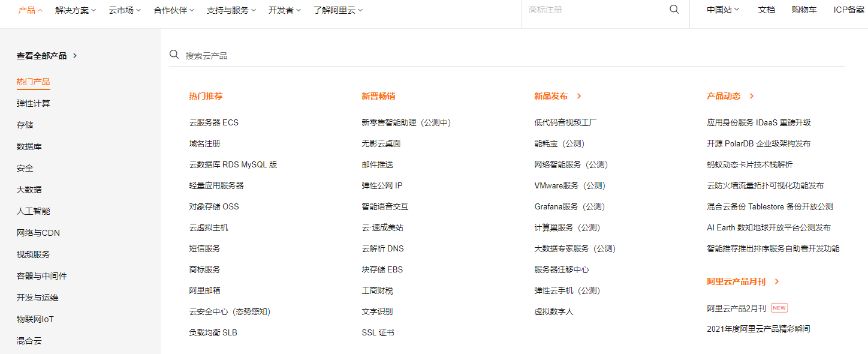Click the 云虚拟主机 link
This screenshot has width=868, height=354.
point(209,227)
